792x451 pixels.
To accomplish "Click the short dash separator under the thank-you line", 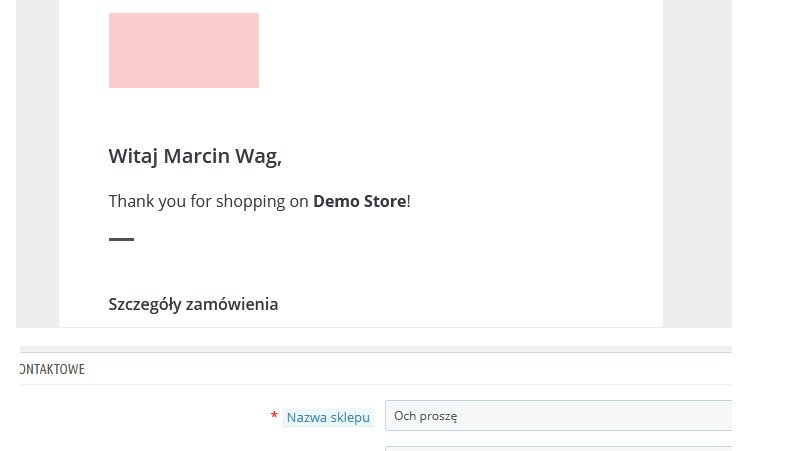I will tap(121, 240).
